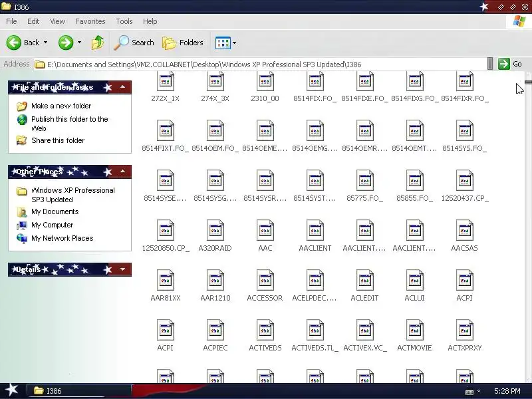Select the ACCESSOR file icon
The width and height of the screenshot is (532, 399).
pyautogui.click(x=265, y=280)
